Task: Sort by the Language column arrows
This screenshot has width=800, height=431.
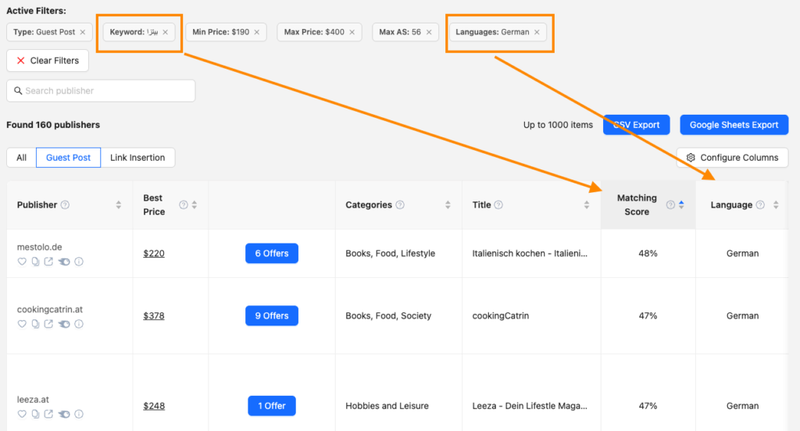Action: coord(775,206)
